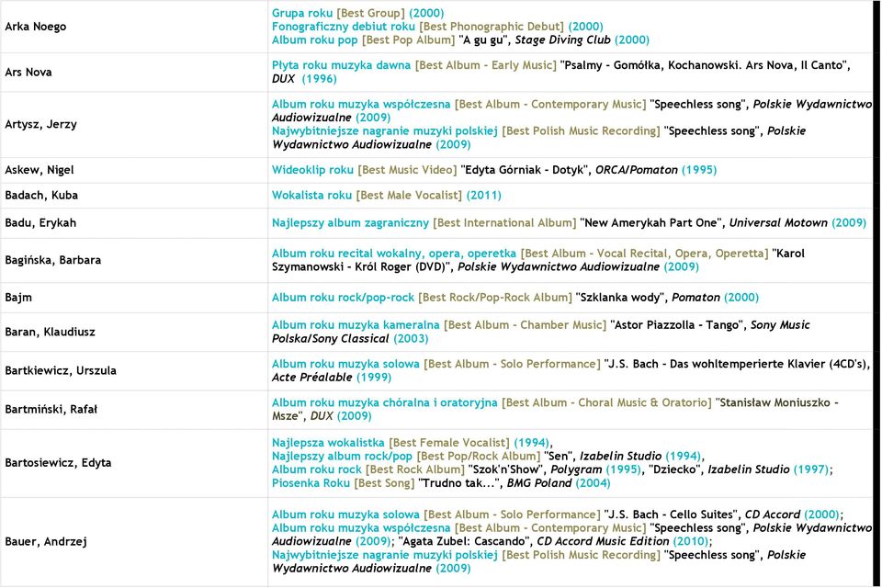Click Album roku rock in Bartosiewicz row
This screenshot has height=588, width=882.
click(317, 469)
